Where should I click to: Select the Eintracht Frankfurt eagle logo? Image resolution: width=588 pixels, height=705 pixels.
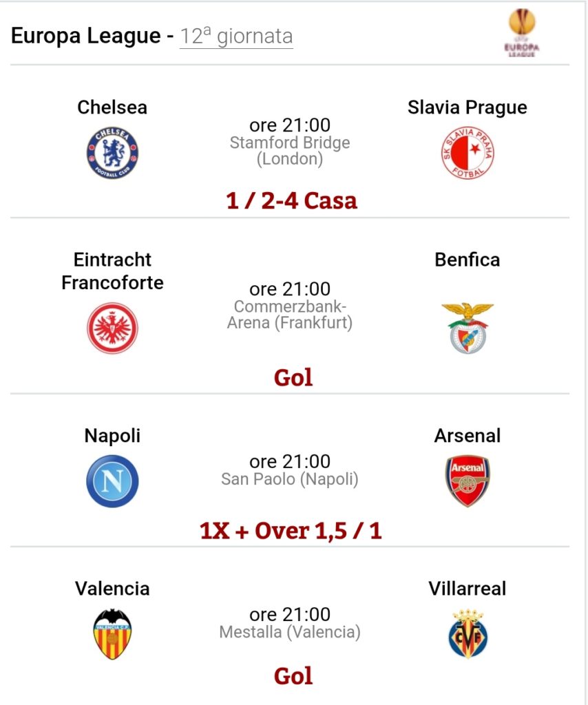point(112,328)
